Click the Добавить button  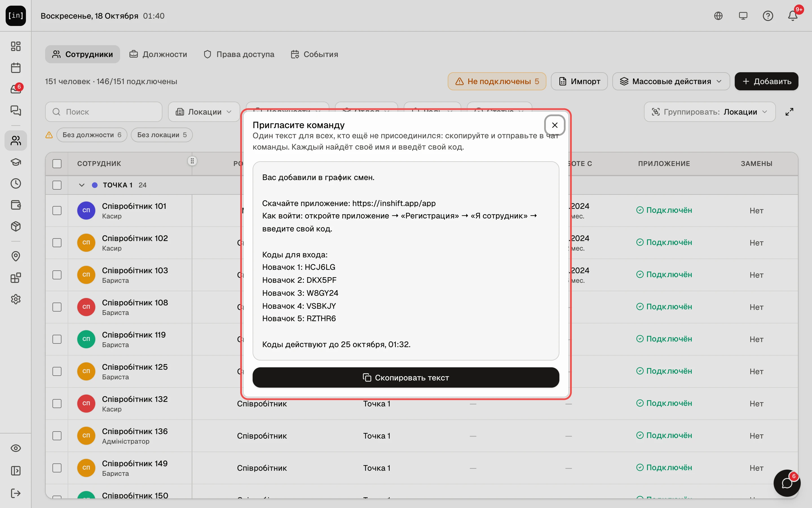(x=766, y=81)
